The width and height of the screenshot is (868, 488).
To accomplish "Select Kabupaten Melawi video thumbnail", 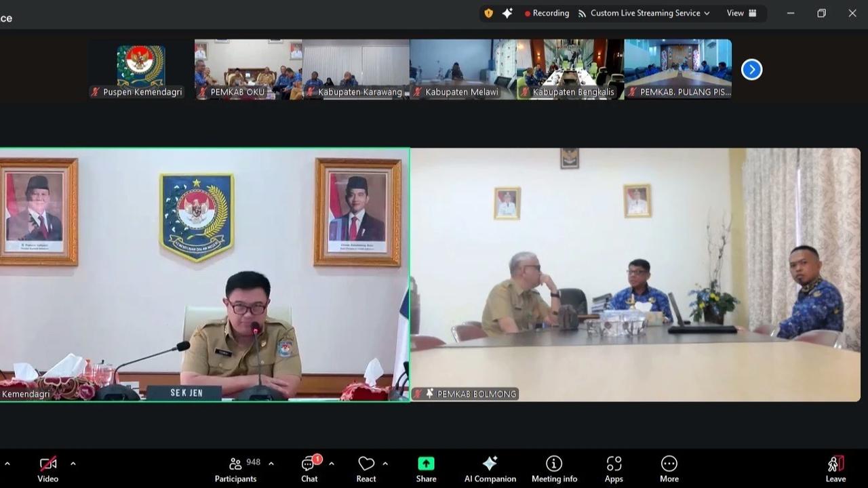I will (x=463, y=69).
